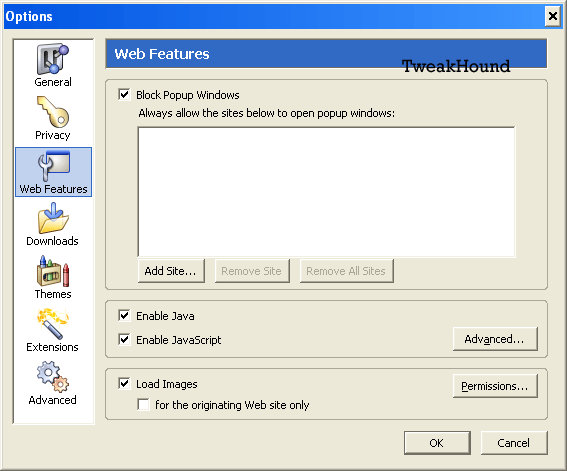This screenshot has height=471, width=567.
Task: Confirm with the OK button
Action: (x=437, y=443)
